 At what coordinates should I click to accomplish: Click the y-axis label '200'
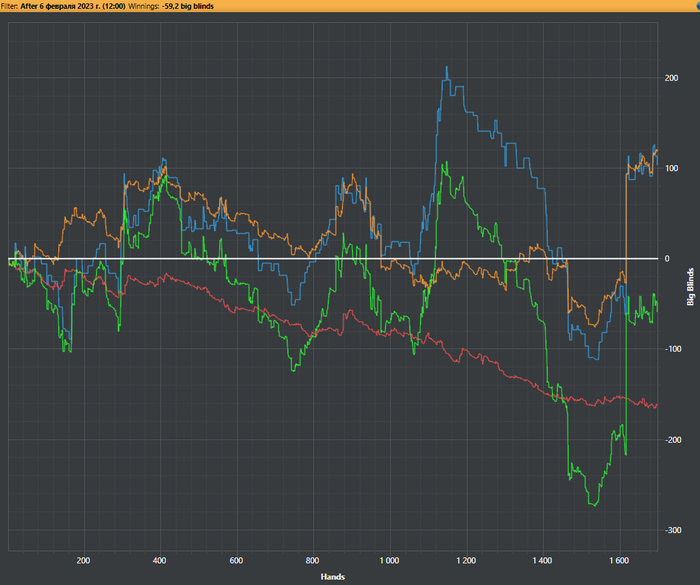pos(671,78)
